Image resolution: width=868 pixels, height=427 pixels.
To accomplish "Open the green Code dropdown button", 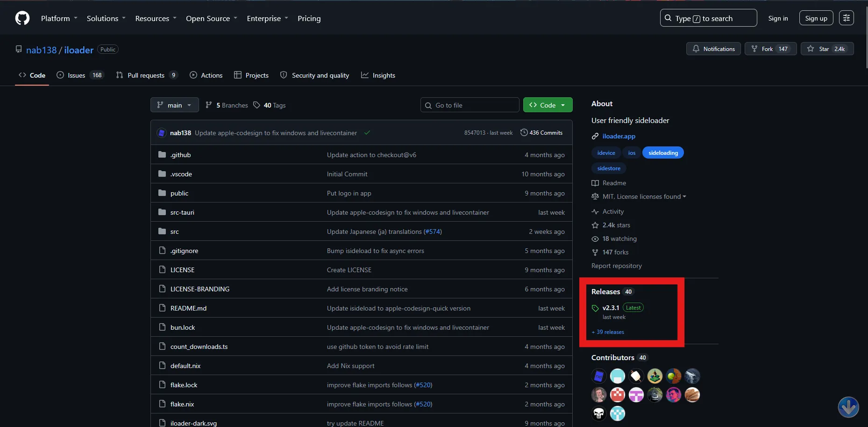I will (548, 105).
